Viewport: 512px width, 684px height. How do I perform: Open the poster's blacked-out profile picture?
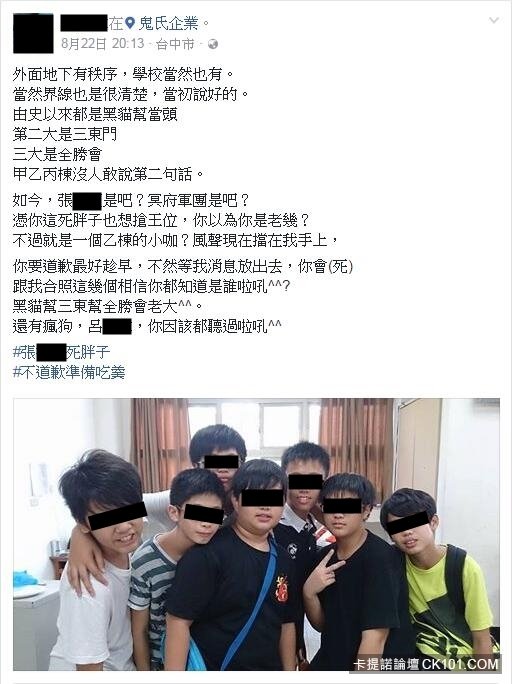(33, 33)
